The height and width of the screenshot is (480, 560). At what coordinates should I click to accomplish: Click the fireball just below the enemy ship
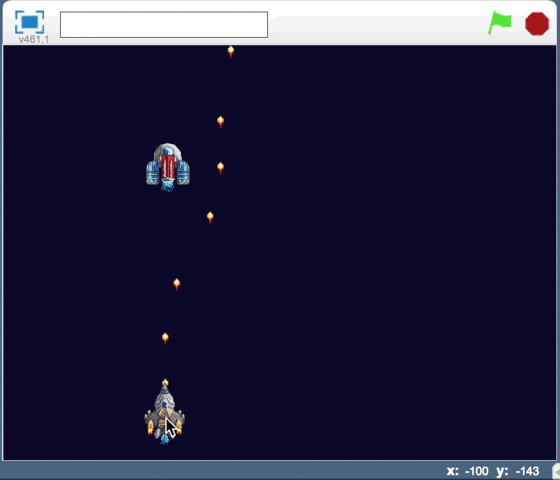coord(210,217)
